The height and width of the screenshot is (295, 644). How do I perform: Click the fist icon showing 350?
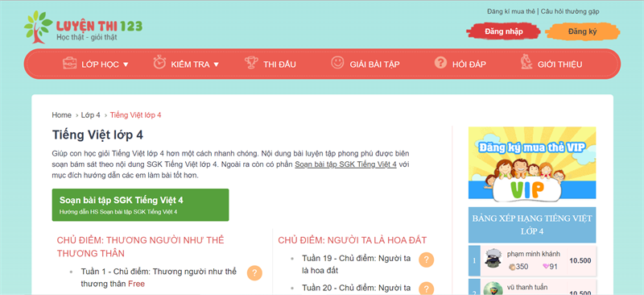click(512, 267)
